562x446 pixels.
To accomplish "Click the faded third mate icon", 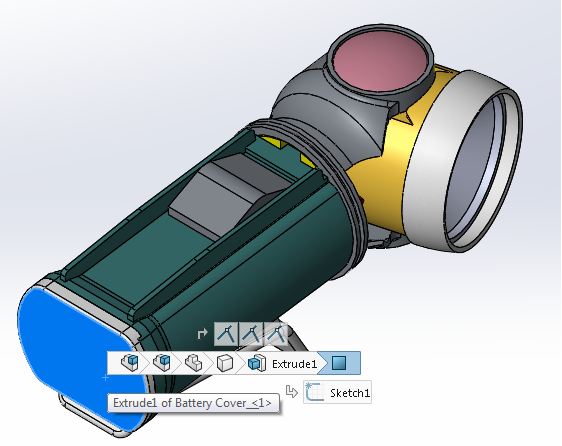I will pos(276,334).
